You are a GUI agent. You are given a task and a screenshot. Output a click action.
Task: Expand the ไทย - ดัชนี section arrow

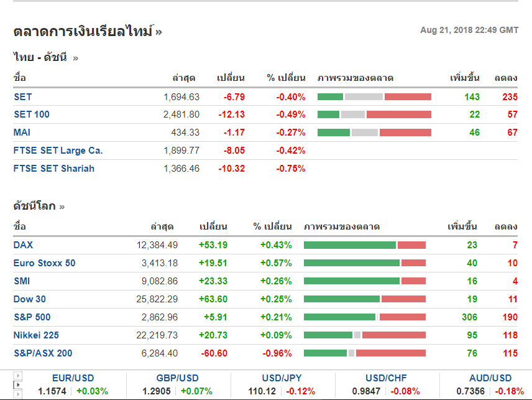[x=76, y=58]
